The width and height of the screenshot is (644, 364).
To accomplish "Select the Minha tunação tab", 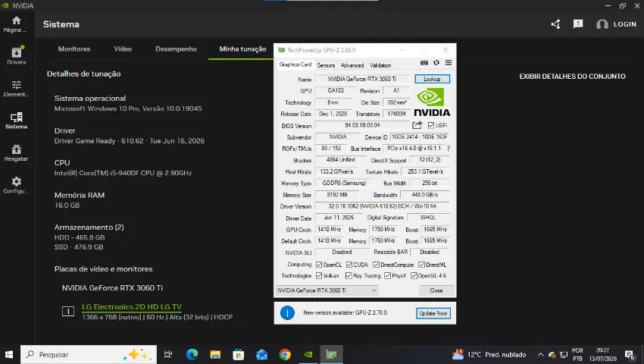I will pos(242,49).
